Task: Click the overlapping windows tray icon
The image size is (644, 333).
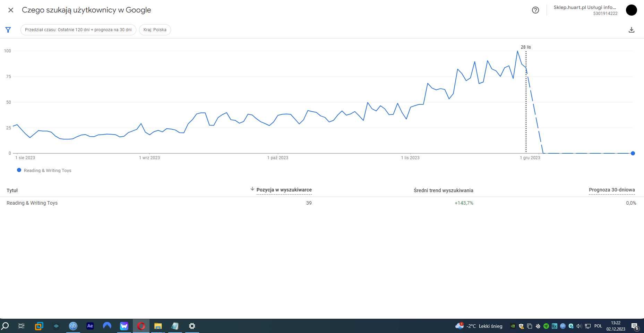Action: [x=530, y=326]
